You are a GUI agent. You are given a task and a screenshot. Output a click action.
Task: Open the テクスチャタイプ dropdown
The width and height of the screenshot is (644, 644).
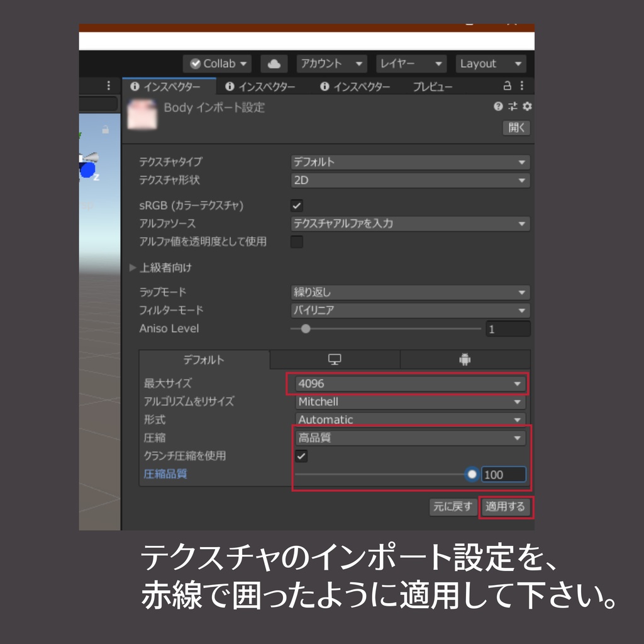click(410, 162)
